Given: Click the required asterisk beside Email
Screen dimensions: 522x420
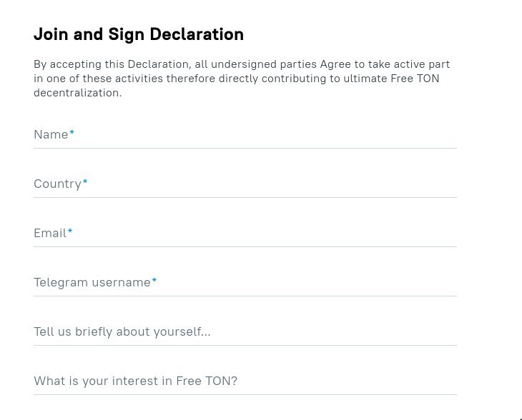Looking at the screenshot, I should (x=70, y=231).
